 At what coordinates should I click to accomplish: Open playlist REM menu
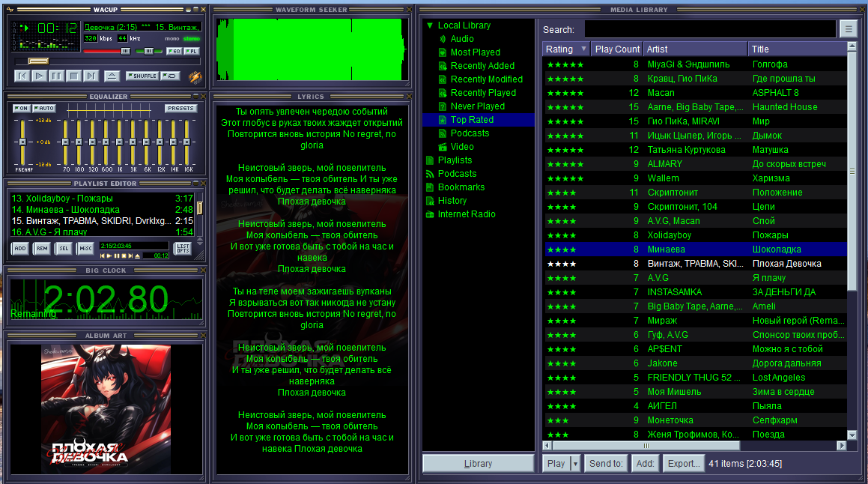pos(42,249)
